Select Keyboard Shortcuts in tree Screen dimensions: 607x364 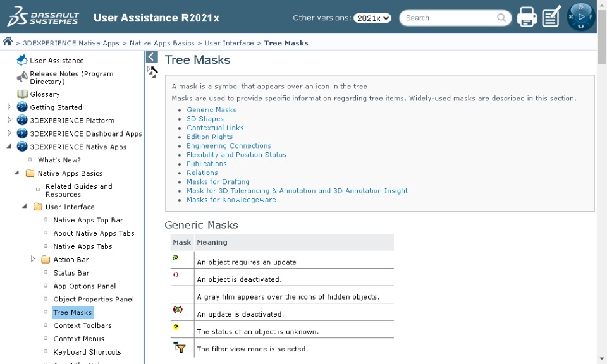(87, 351)
